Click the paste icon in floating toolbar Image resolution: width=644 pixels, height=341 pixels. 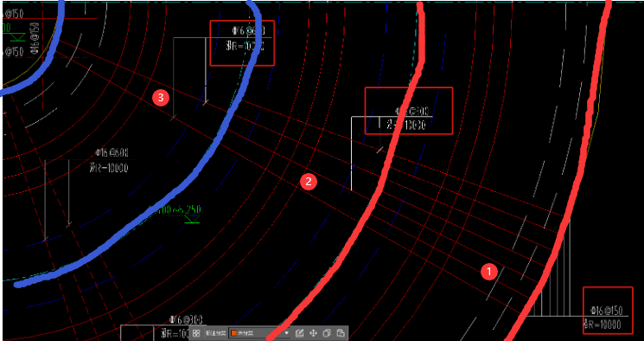(x=341, y=333)
